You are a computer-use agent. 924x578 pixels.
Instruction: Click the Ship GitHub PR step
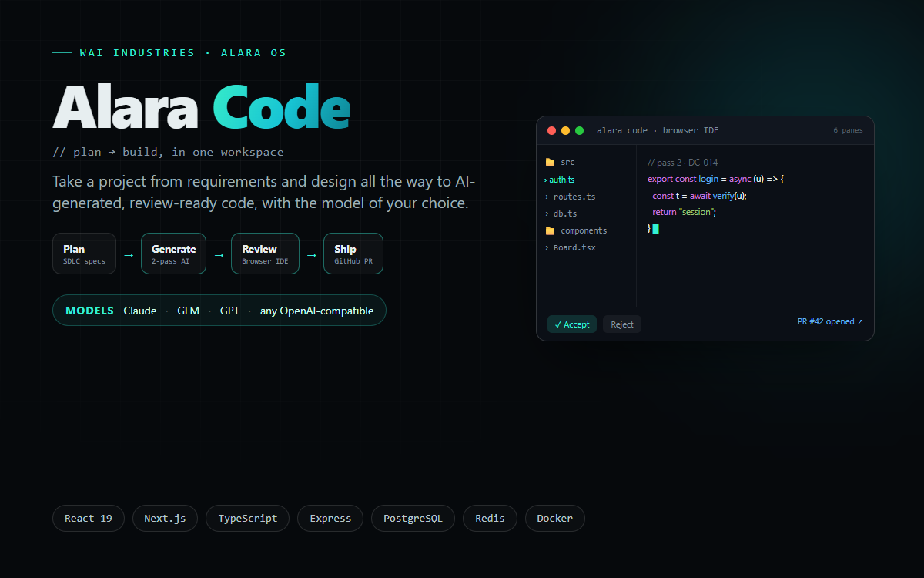tap(353, 254)
